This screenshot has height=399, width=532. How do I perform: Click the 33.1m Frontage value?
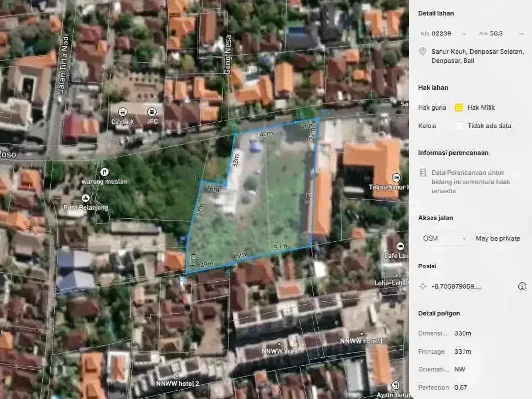tap(463, 352)
